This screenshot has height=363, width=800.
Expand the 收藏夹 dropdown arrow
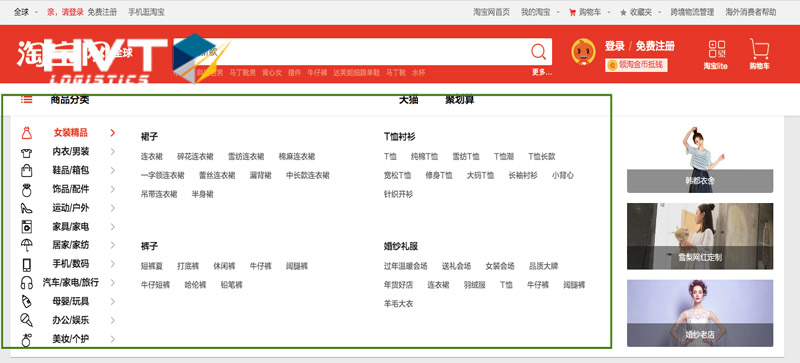660,12
